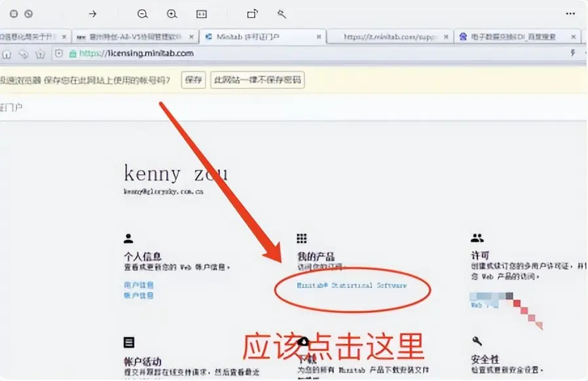Click the zoom out magnifier icon
This screenshot has width=588, height=381.
[x=143, y=14]
